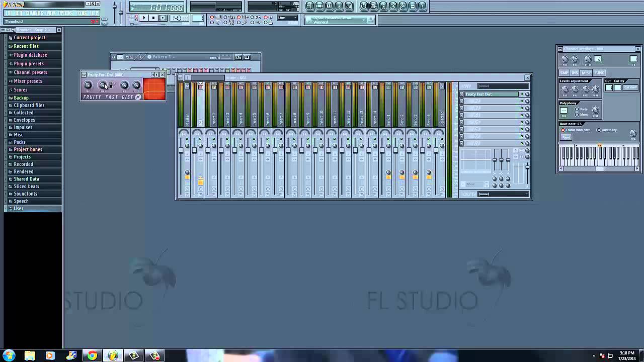Open the Channel settings window menu arrow
The image size is (644, 362).
click(560, 49)
